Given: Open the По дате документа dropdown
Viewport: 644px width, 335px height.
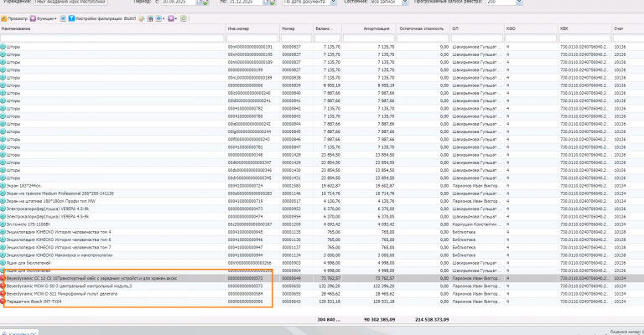Looking at the screenshot, I should pos(334,2).
